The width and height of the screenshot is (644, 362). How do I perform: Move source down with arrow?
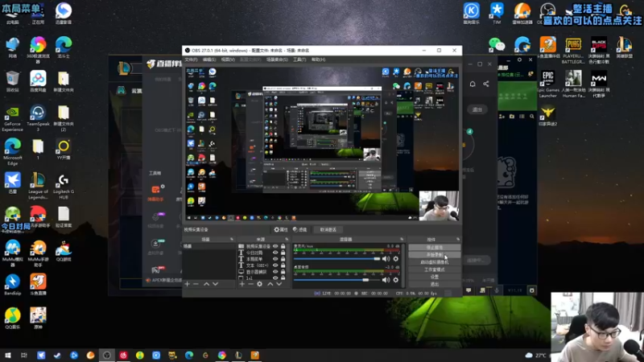tap(279, 284)
